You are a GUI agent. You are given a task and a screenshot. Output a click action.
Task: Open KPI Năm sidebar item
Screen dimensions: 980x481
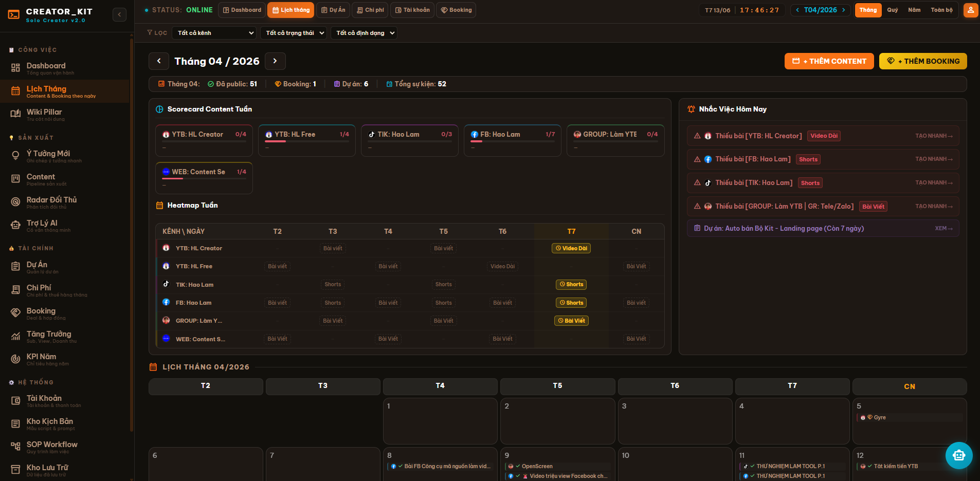65,359
